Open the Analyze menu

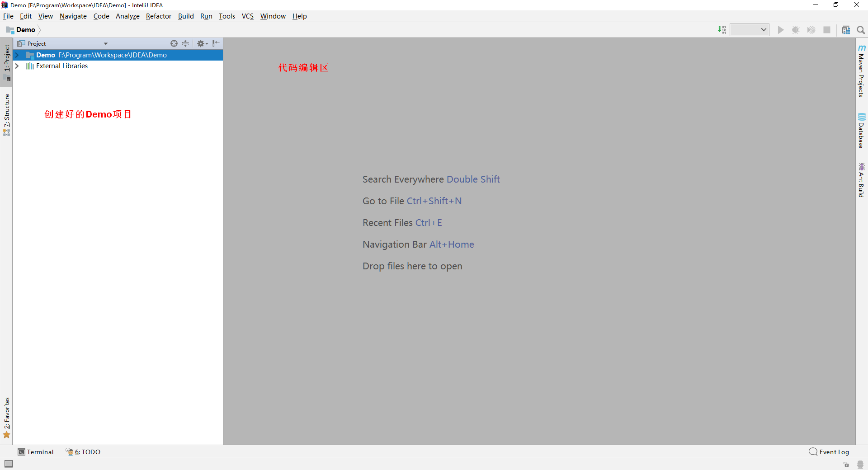click(x=127, y=16)
